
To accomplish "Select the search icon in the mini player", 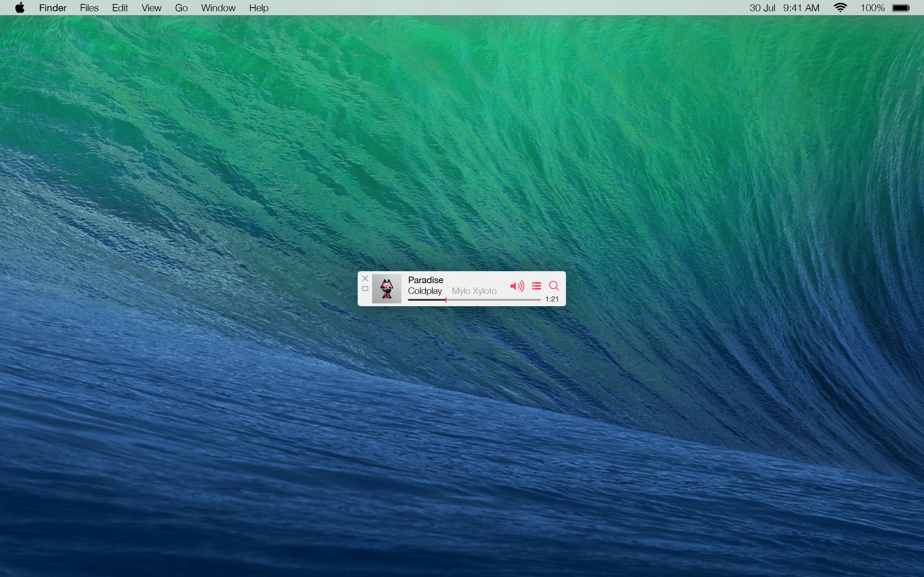I will click(554, 286).
